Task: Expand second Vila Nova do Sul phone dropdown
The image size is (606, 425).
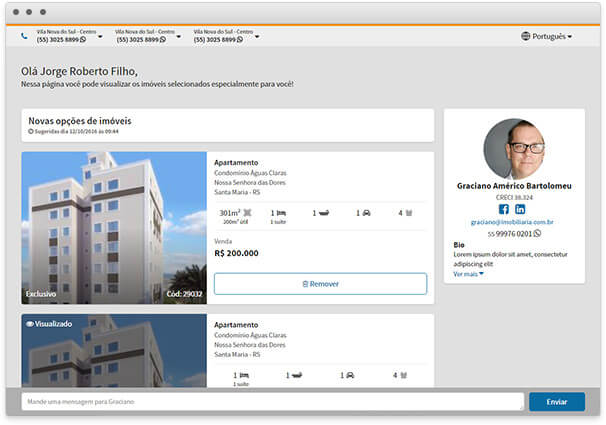Action: (179, 37)
